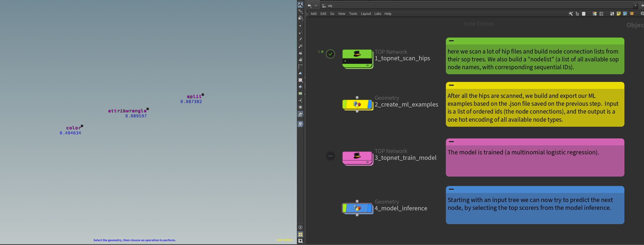The height and width of the screenshot is (245, 644).
Task: Click the add background image icon
Action: pyautogui.click(x=625, y=14)
